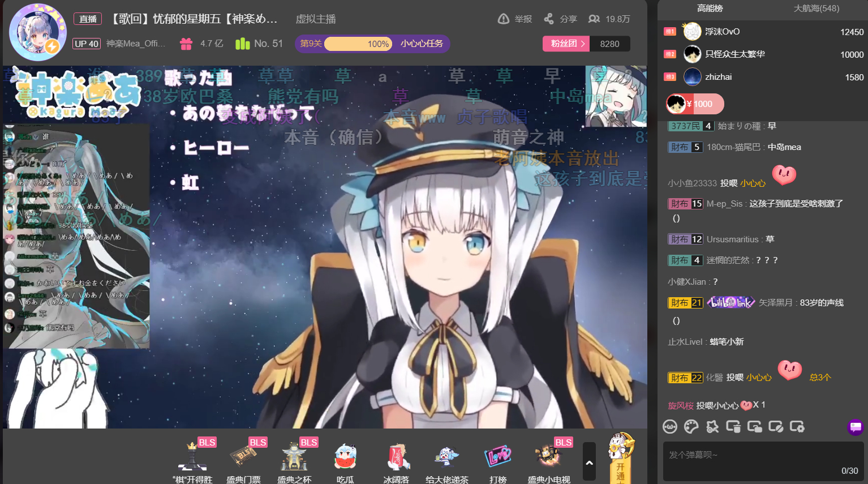Screen dimensions: 868x484
Task: Click the green ranking bars icon No. 51
Action: 243,44
